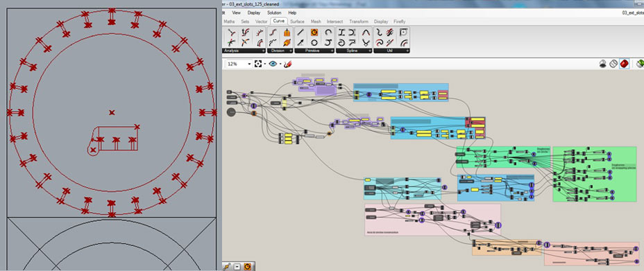Select the dotted curve icon in Division bottom row
The width and height of the screenshot is (644, 271).
pyautogui.click(x=273, y=42)
